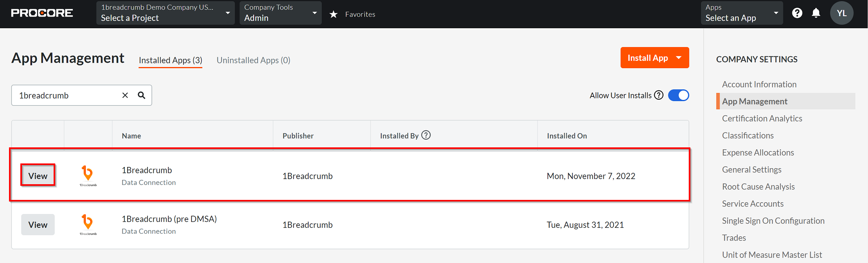Click the Installed On column header

[567, 136]
